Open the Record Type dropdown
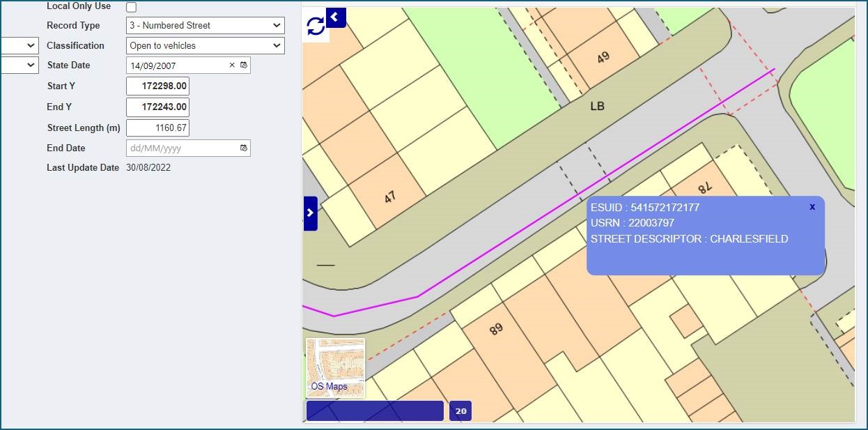 tap(206, 26)
